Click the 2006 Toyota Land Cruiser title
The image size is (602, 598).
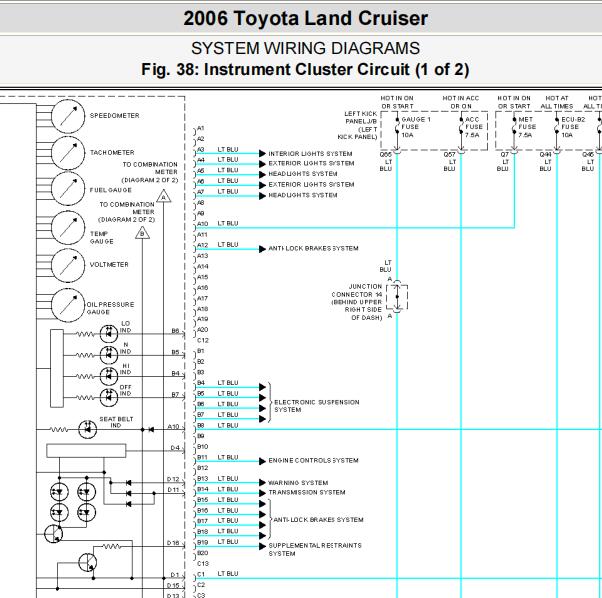click(305, 18)
